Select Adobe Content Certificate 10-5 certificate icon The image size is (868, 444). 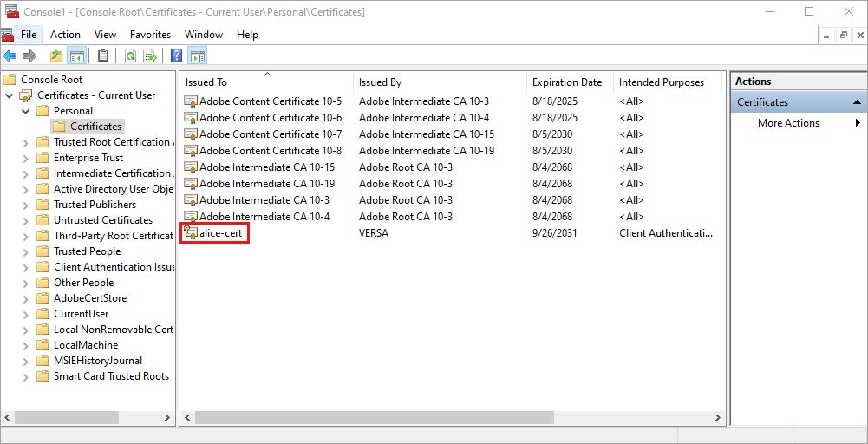click(191, 101)
